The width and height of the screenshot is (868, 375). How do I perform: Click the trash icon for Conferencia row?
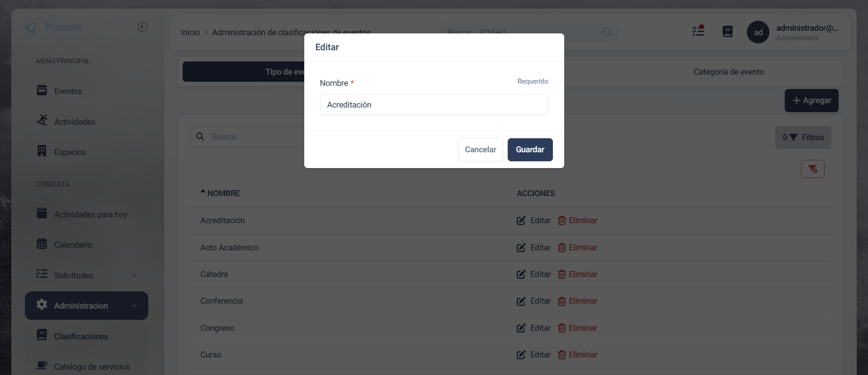click(x=561, y=301)
